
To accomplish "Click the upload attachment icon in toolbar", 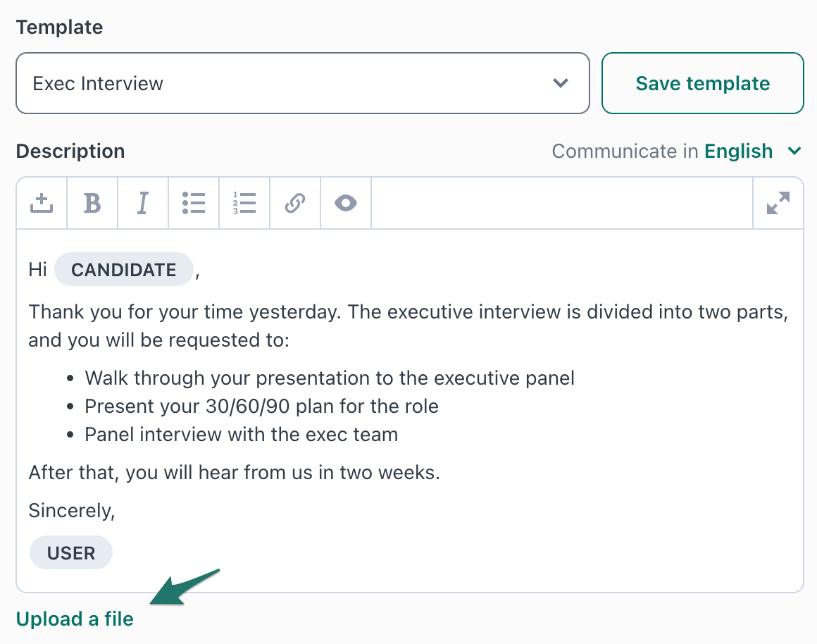I will (42, 203).
